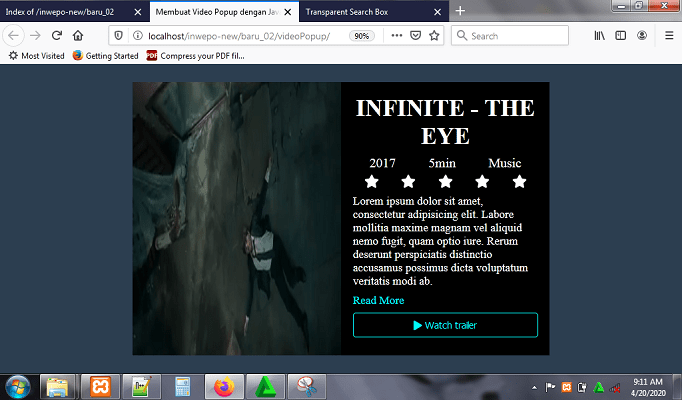The height and width of the screenshot is (400, 682).
Task: Open the Snipping Tool taskbar icon
Action: point(306,387)
